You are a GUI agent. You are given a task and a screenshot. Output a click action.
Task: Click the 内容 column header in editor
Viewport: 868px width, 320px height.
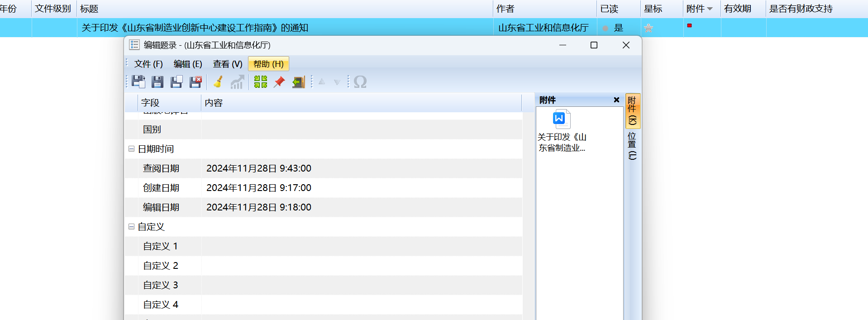tap(361, 103)
